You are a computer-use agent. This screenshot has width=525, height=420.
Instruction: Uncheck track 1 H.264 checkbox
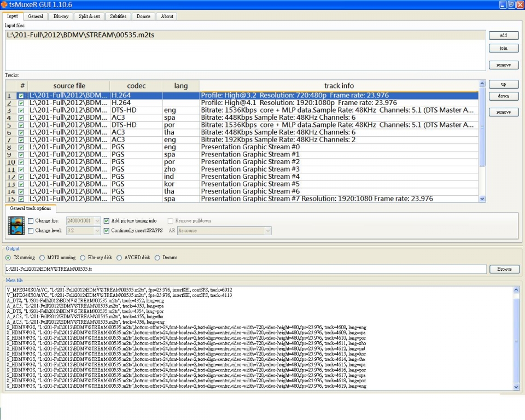21,96
